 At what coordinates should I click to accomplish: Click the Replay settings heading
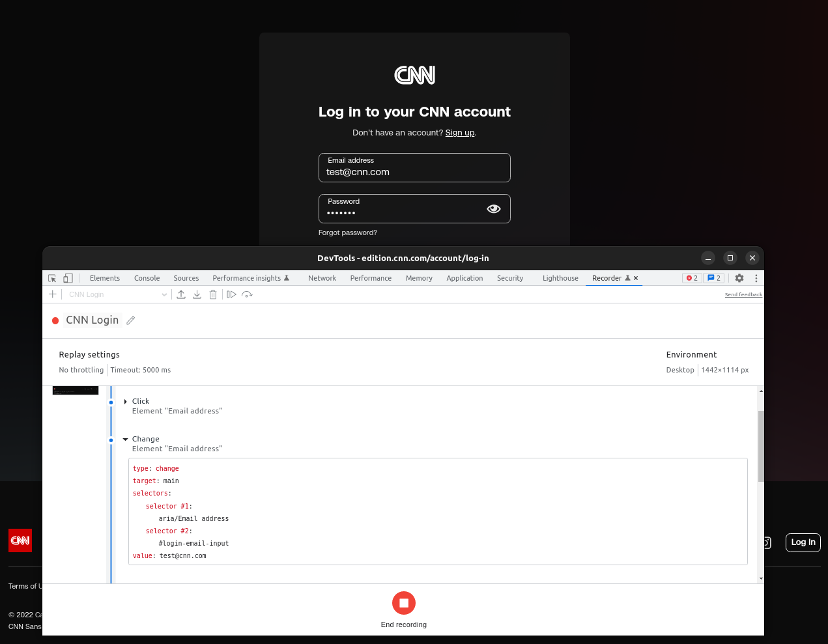(89, 355)
